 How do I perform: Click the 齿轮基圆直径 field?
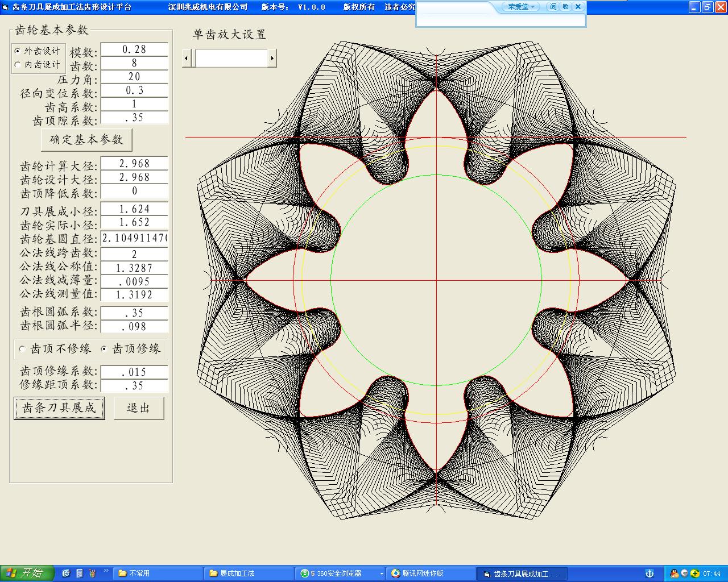134,238
